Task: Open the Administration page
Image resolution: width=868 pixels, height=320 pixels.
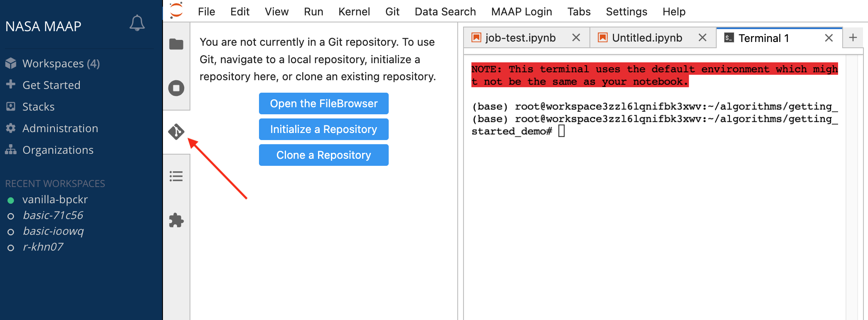Action: click(x=60, y=128)
